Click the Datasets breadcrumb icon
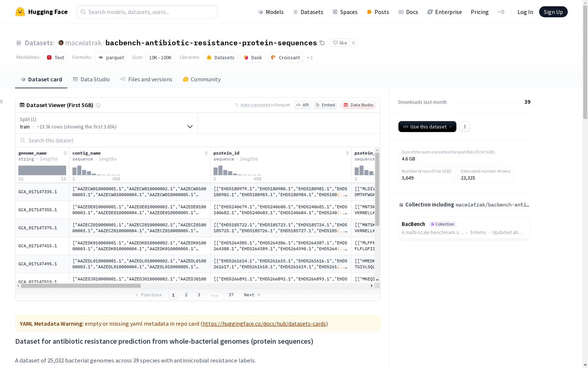This screenshot has height=368, width=588. 19,43
